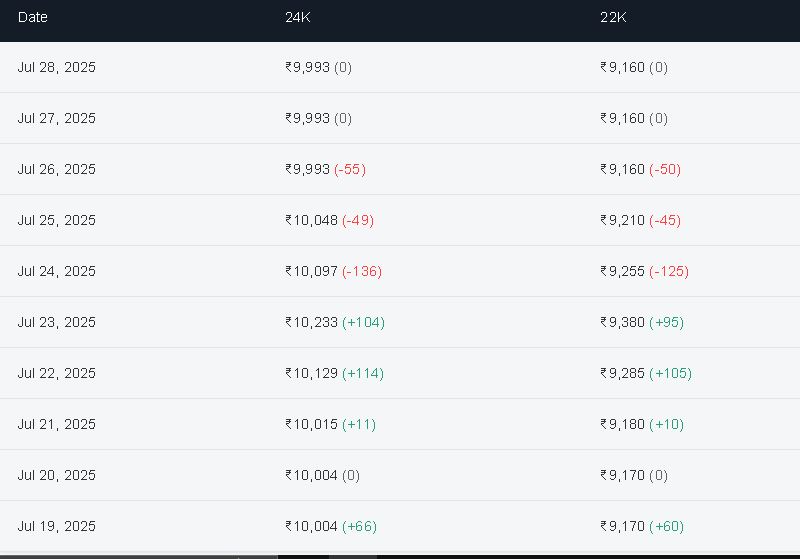This screenshot has width=800, height=559.
Task: Click the Date column header
Action: pos(33,17)
